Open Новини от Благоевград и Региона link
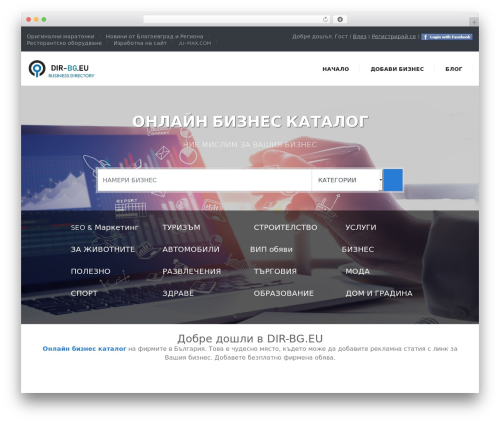 [154, 36]
